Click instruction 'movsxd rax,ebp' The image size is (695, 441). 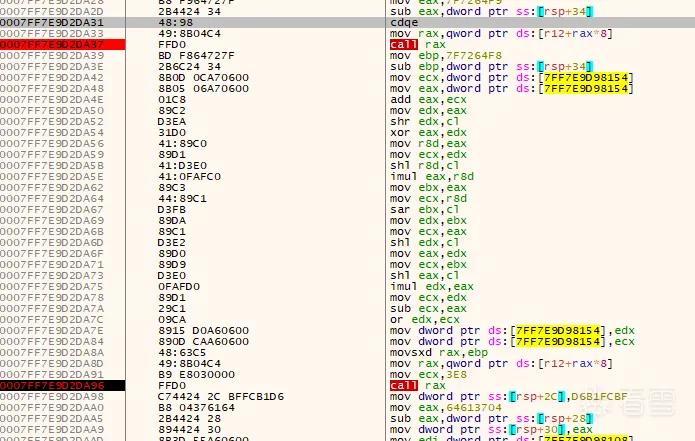[x=439, y=352]
